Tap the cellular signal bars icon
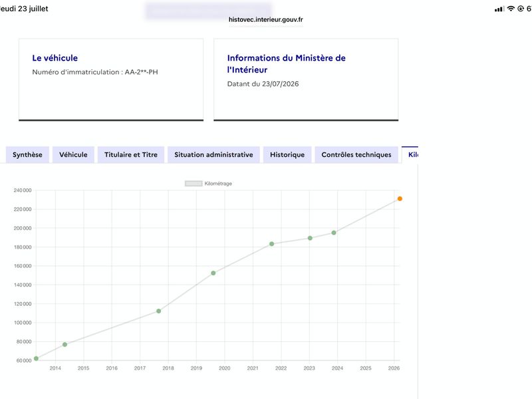This screenshot has width=532, height=399. 499,9
